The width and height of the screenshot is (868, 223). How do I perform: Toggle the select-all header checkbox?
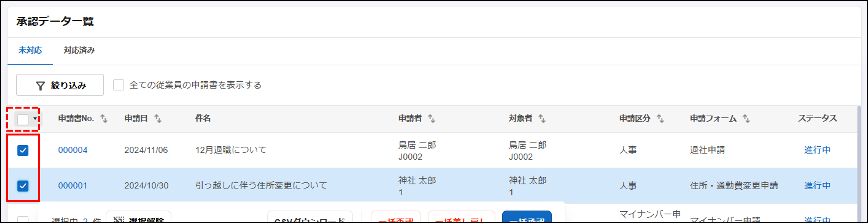(23, 119)
